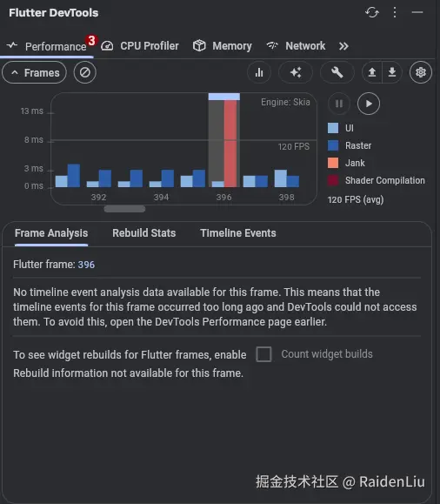
Task: Export data with the download icon
Action: click(392, 72)
